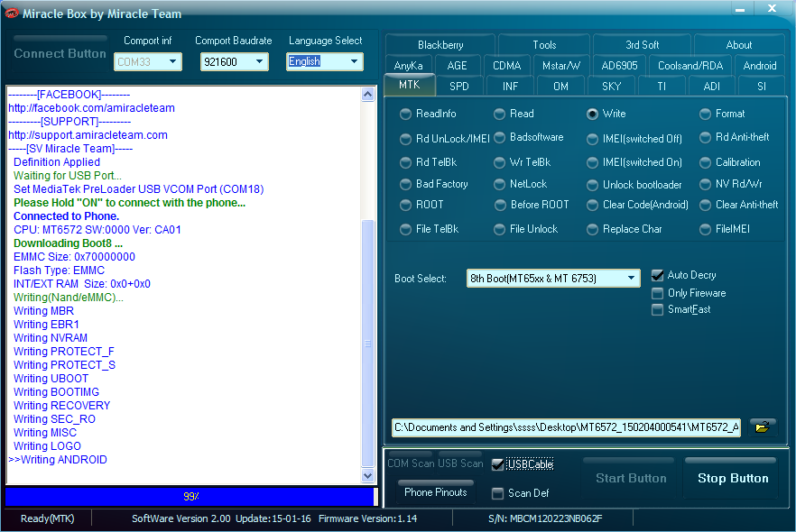
Task: Open the firmware file browse folder icon
Action: pyautogui.click(x=762, y=427)
